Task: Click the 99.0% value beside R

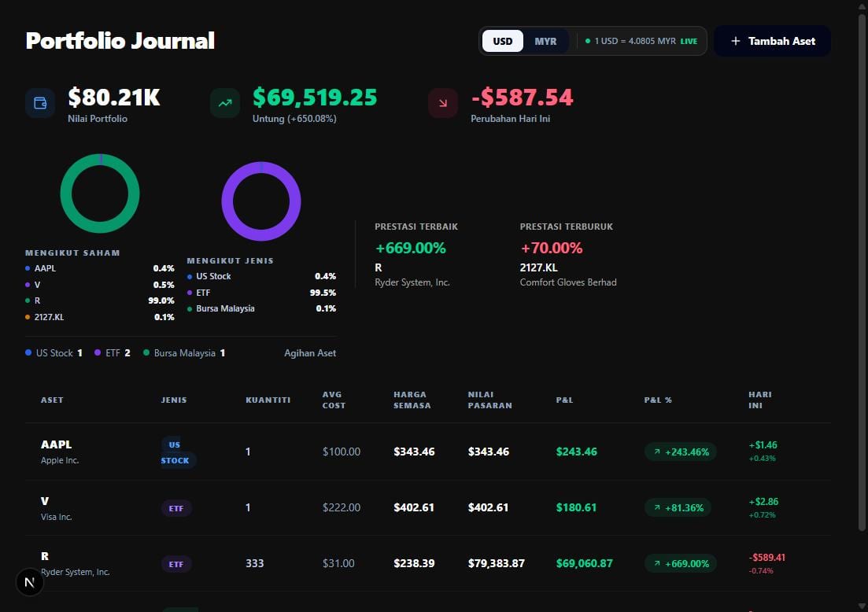Action: pyautogui.click(x=161, y=300)
